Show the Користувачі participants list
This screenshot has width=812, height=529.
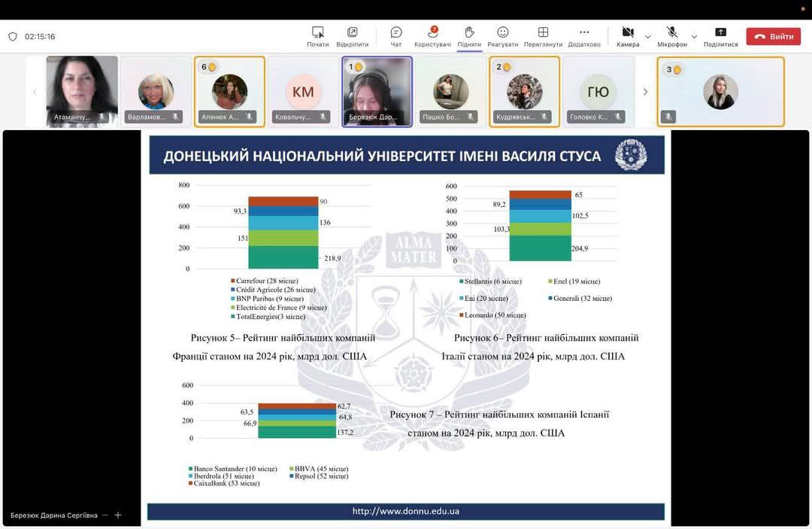(x=432, y=37)
